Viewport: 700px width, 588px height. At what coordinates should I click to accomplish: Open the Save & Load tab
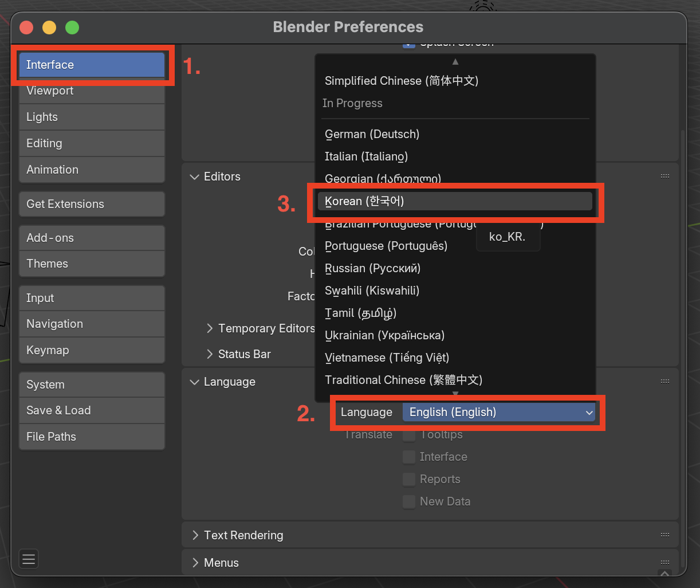tap(92, 410)
